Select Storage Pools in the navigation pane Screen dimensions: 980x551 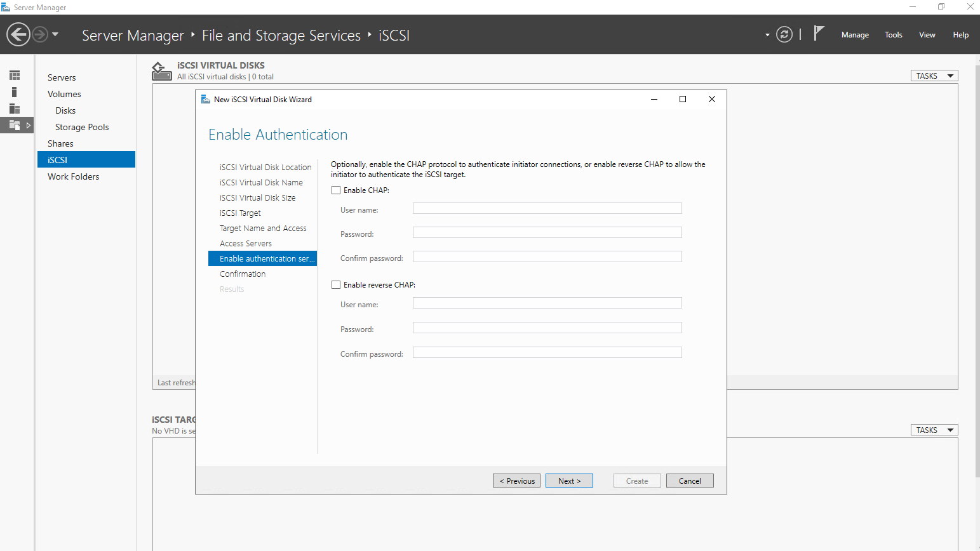pyautogui.click(x=82, y=127)
